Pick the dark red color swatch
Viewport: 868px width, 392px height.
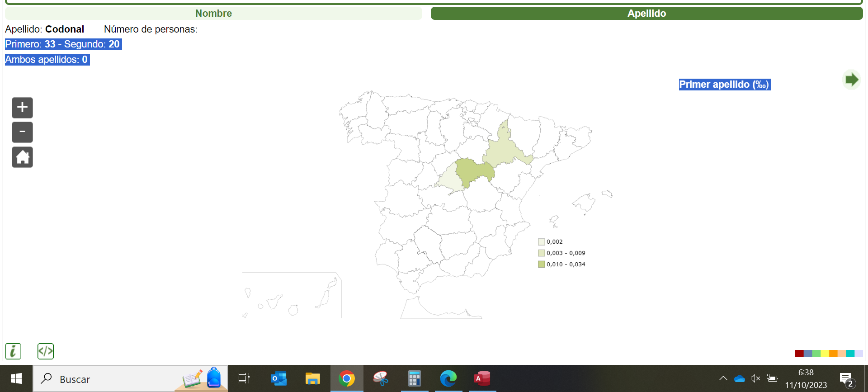coord(799,353)
